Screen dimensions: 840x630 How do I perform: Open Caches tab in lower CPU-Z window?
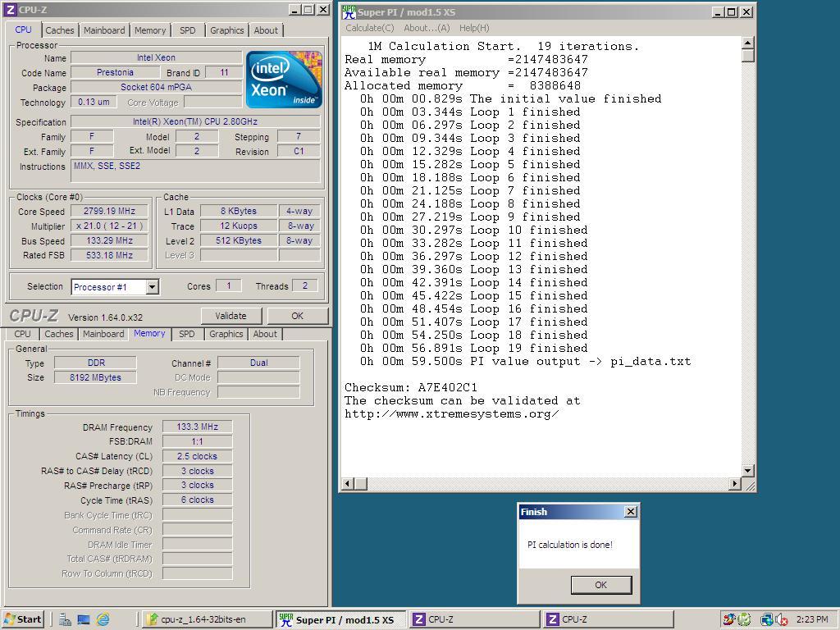(x=59, y=334)
